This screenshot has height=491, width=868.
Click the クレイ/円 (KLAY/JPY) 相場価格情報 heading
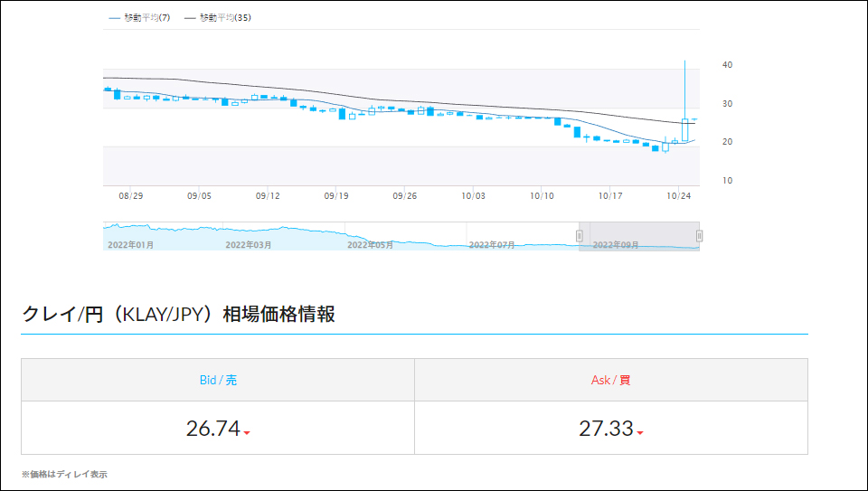pos(178,315)
